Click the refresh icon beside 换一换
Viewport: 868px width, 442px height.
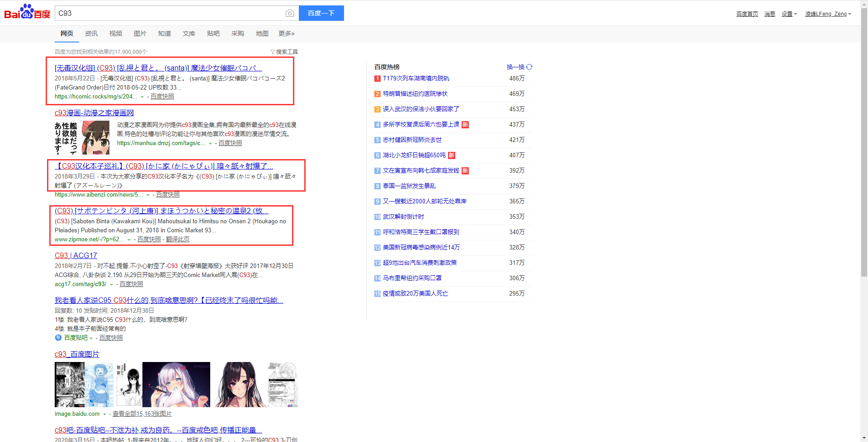coord(529,67)
